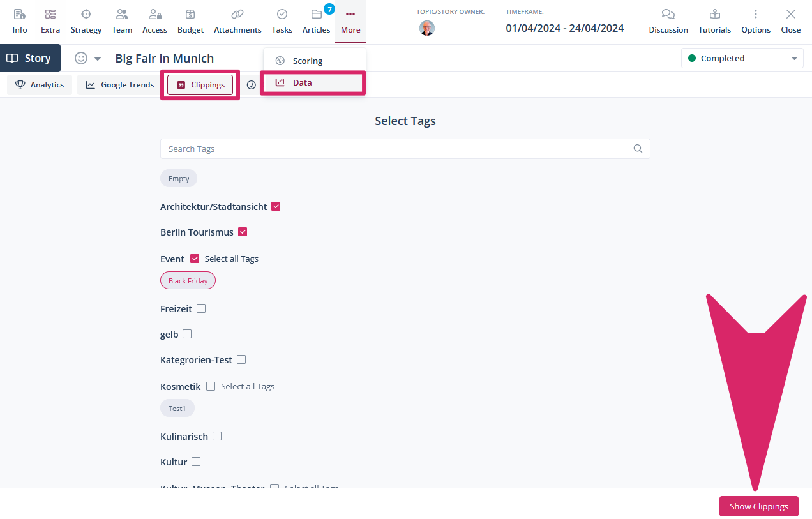This screenshot has width=812, height=519.
Task: Open Articles folder with badge 7
Action: pyautogui.click(x=317, y=15)
